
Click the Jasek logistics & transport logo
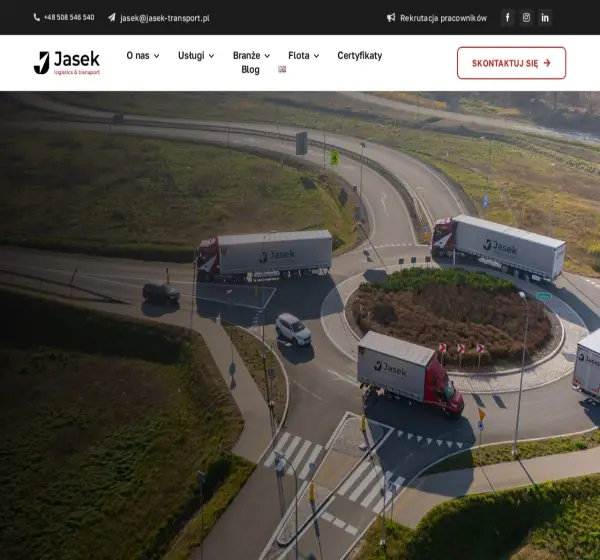click(x=67, y=63)
